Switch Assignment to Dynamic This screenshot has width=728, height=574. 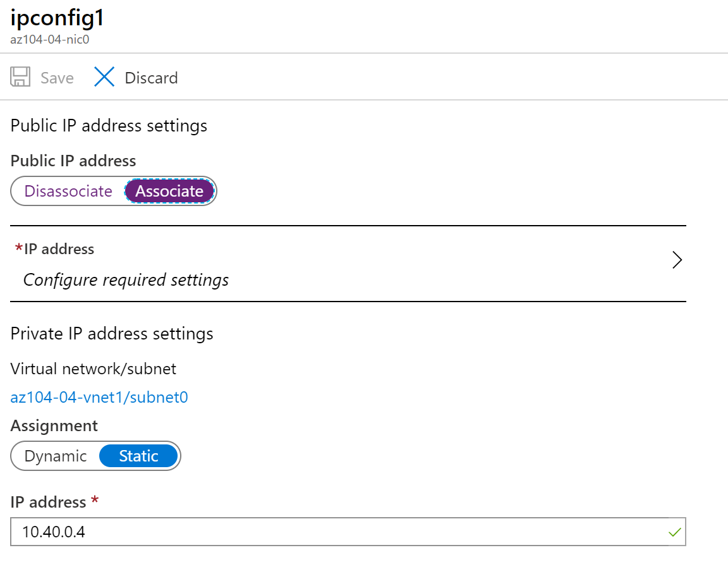click(x=55, y=456)
